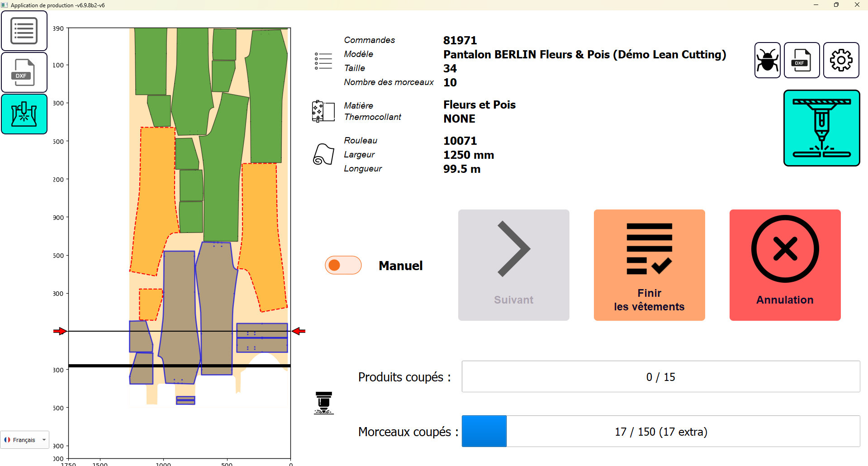The image size is (868, 466).
Task: Click the fabric roll icon beside Rouleau
Action: click(x=323, y=154)
